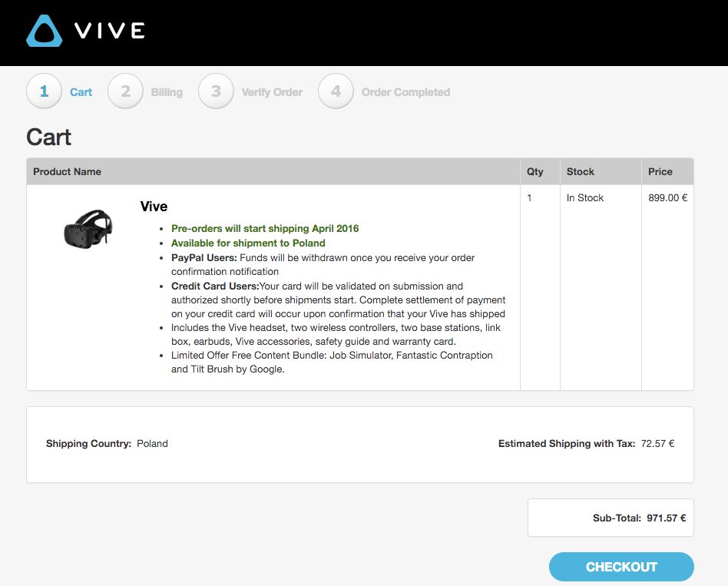
Task: Go to the Order Completed step label
Action: click(x=405, y=92)
